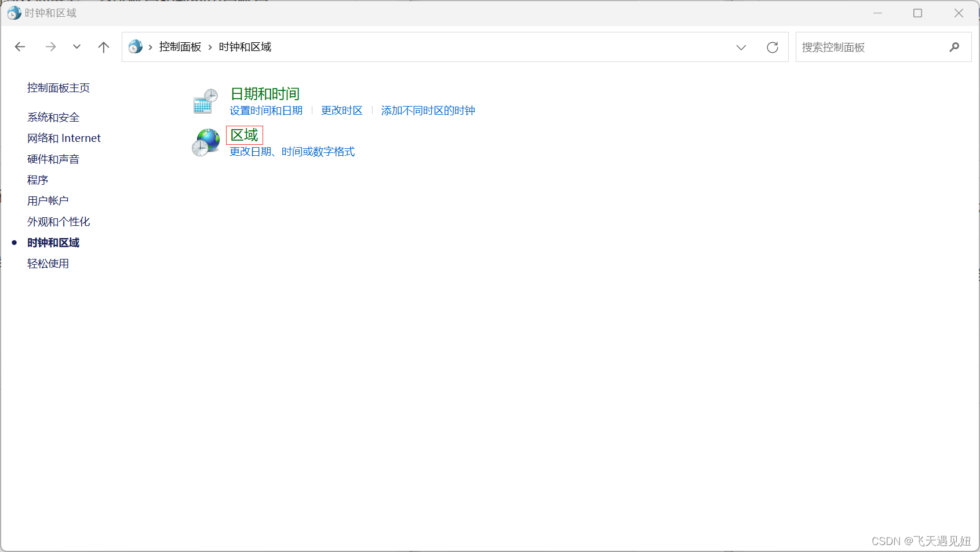Close the 时钟和区域 window

959,13
